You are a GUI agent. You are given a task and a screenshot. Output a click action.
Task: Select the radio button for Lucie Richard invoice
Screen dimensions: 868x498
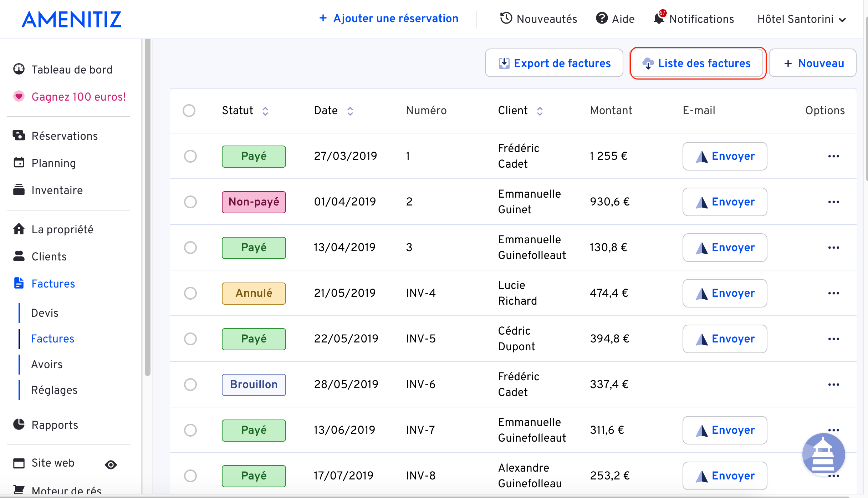click(x=190, y=293)
